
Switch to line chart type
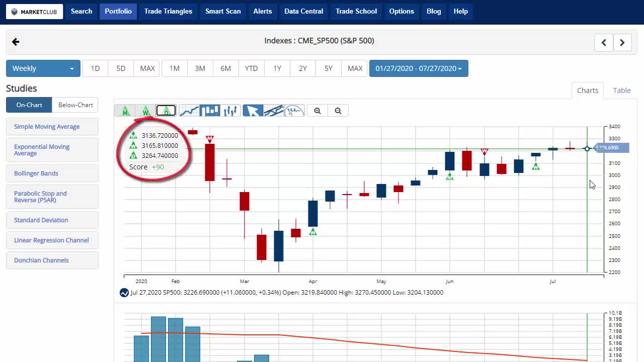(x=189, y=111)
